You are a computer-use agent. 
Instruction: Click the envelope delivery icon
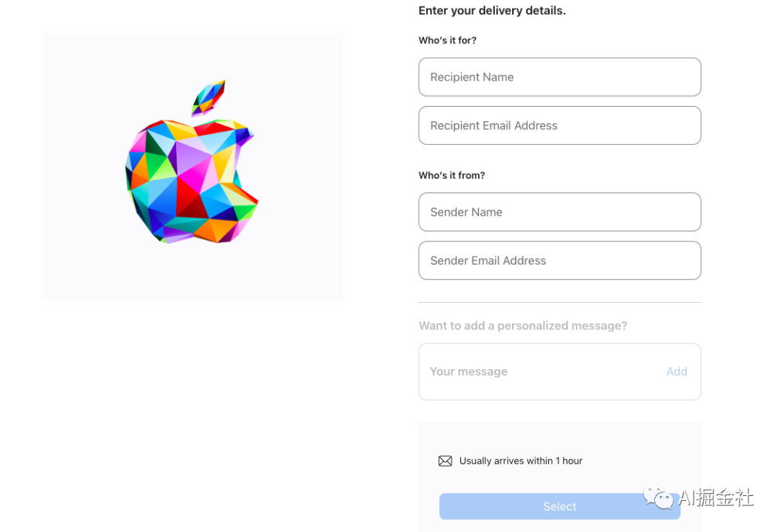point(445,461)
